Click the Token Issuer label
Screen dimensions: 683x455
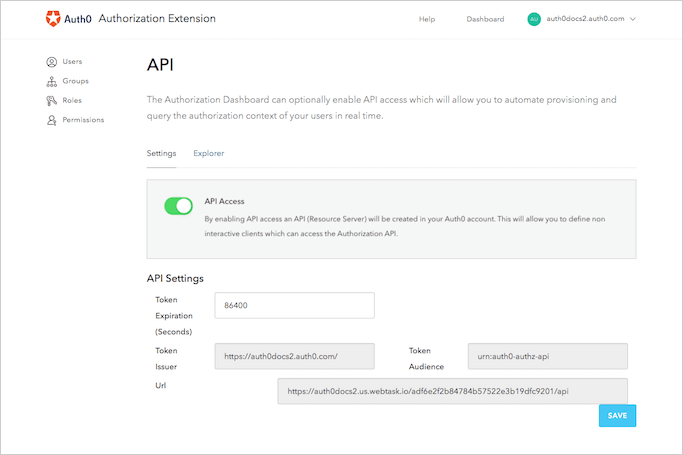[166, 358]
